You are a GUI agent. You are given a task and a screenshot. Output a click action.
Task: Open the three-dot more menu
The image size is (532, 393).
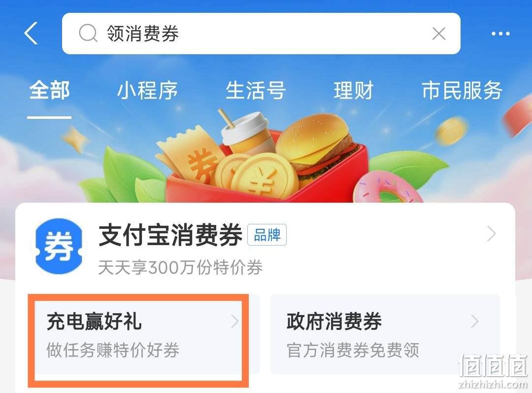click(500, 34)
